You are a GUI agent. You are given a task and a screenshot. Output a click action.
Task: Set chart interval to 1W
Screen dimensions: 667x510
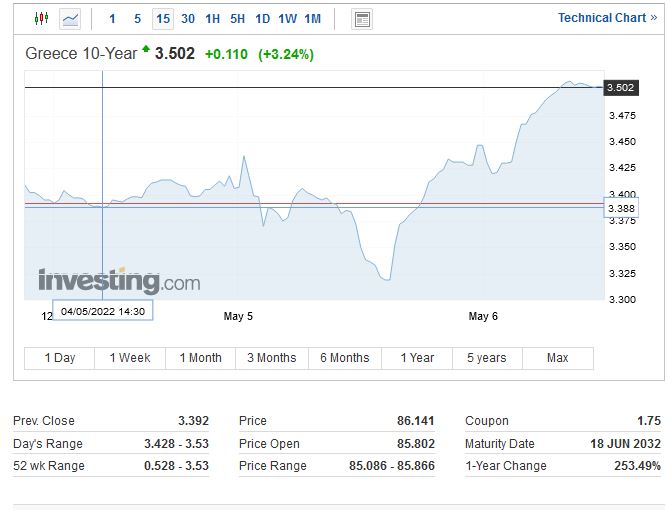pyautogui.click(x=288, y=19)
